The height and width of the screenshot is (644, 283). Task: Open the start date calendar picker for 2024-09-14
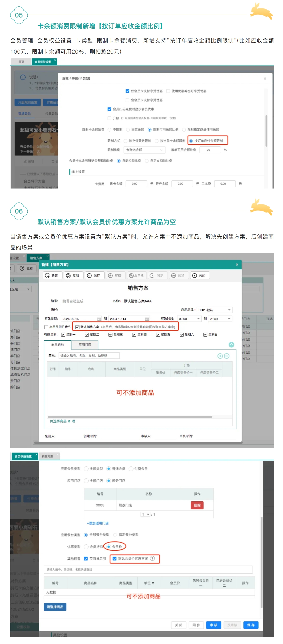click(x=99, y=319)
